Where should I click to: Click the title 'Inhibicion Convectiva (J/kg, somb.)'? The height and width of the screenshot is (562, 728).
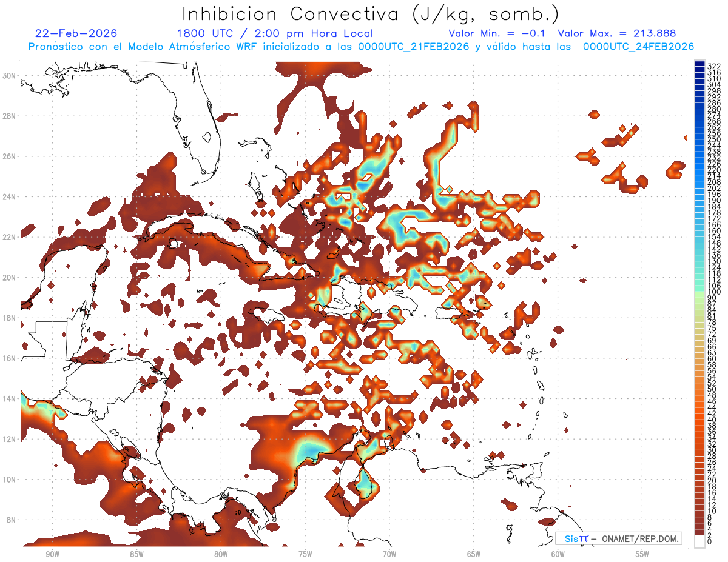370,15
